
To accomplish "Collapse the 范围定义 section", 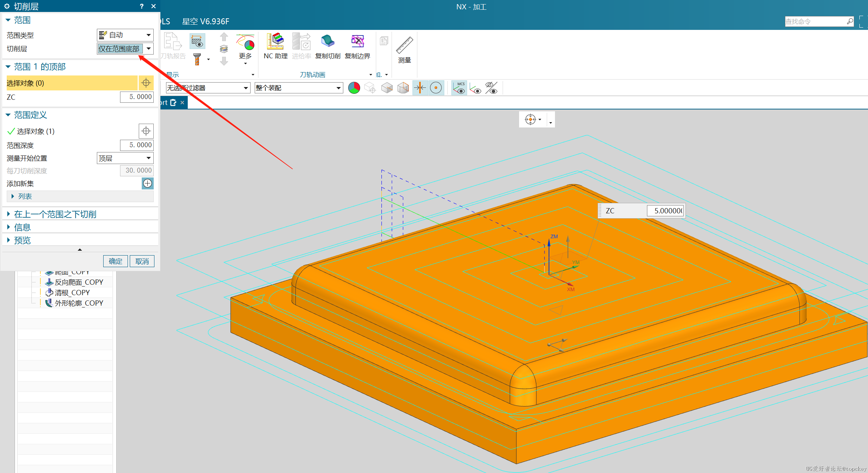I will click(x=8, y=115).
